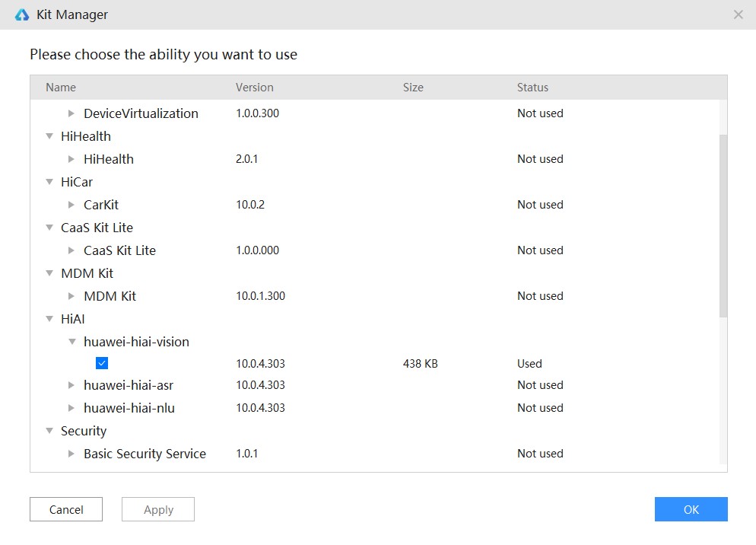Collapse the huawei-hiai-vision node
756x545 pixels.
point(71,342)
